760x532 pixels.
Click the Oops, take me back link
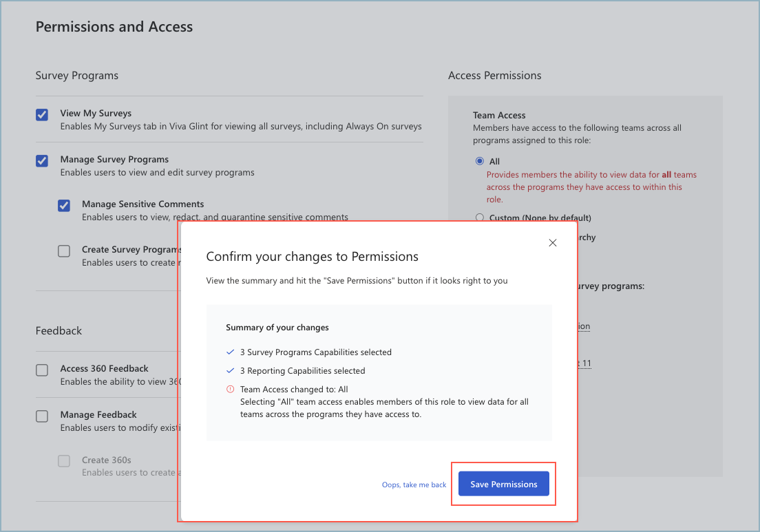click(414, 485)
